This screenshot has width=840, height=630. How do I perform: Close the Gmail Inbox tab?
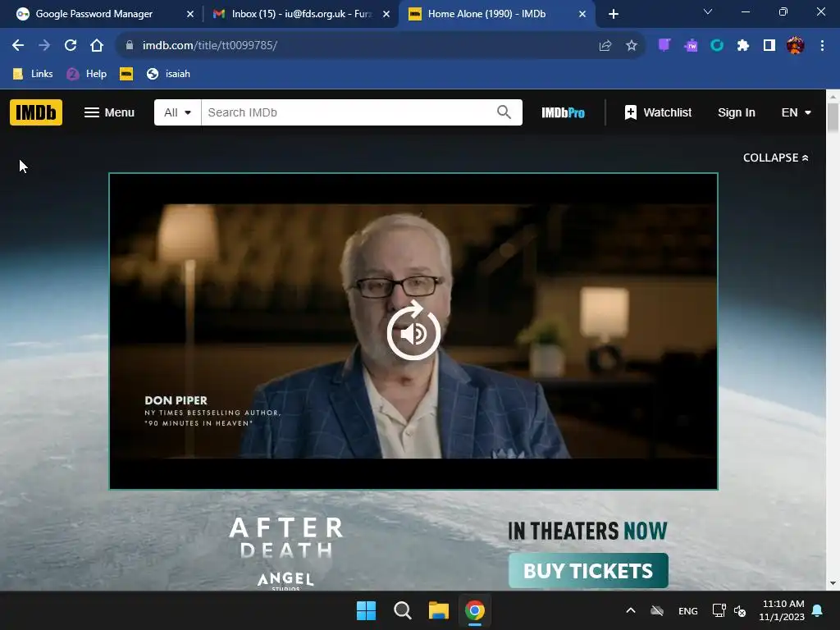click(x=386, y=15)
